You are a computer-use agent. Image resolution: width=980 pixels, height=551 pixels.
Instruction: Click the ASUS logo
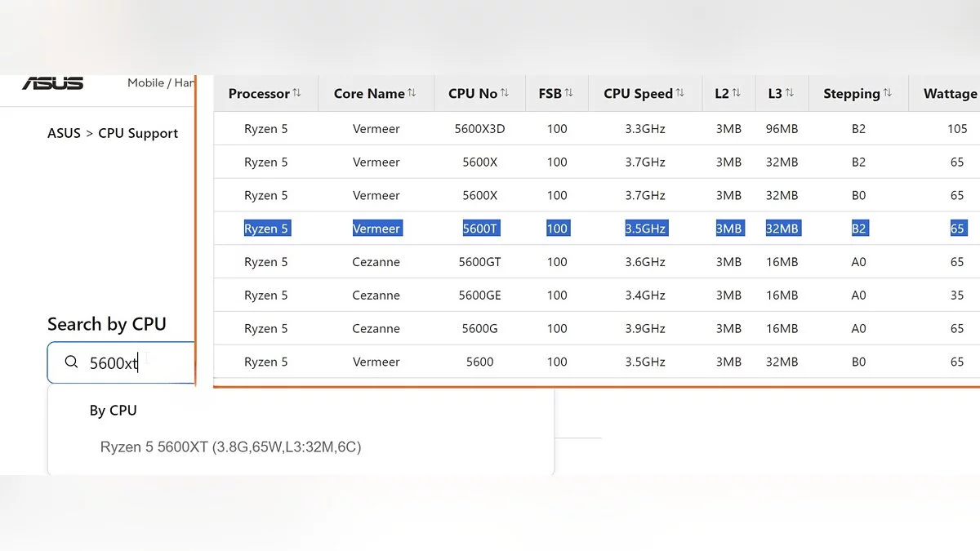[52, 82]
